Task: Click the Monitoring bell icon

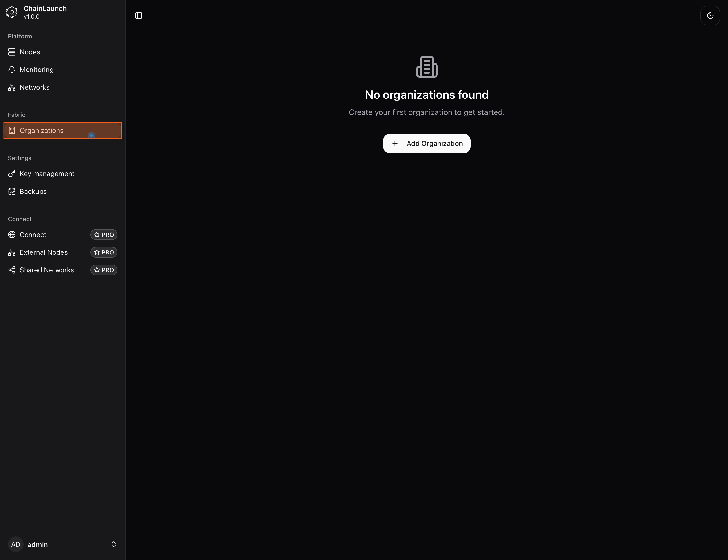Action: (12, 70)
